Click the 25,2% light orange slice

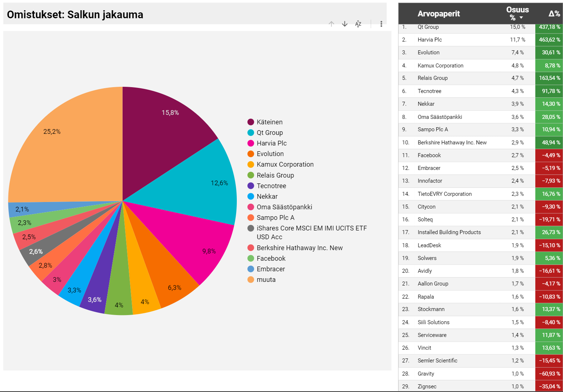[x=69, y=146]
